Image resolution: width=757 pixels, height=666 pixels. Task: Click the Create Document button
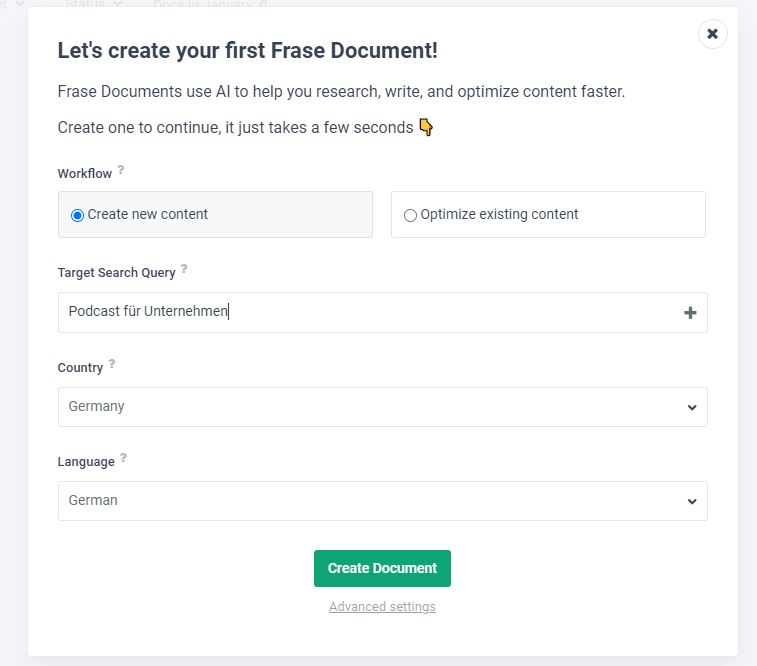coord(382,569)
